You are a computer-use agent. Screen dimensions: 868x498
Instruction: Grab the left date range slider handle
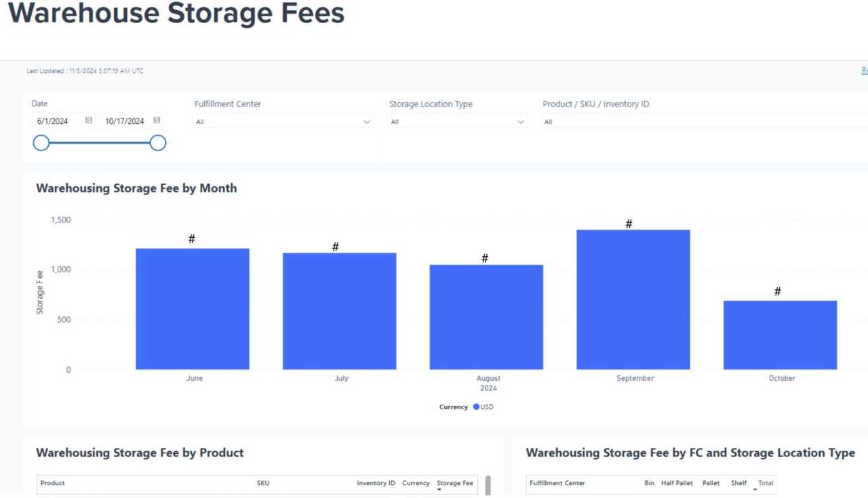point(41,143)
